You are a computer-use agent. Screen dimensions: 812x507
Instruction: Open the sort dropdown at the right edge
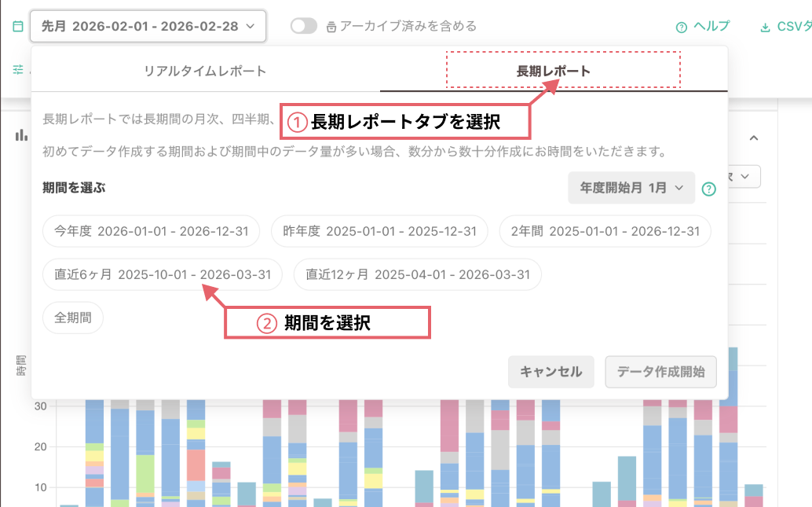[x=746, y=176]
